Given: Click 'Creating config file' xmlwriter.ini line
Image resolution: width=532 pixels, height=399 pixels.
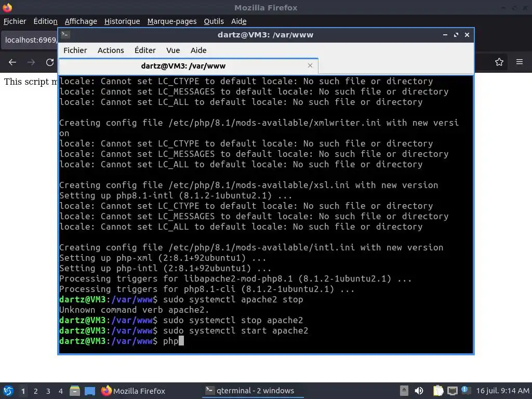Looking at the screenshot, I should click(259, 128).
